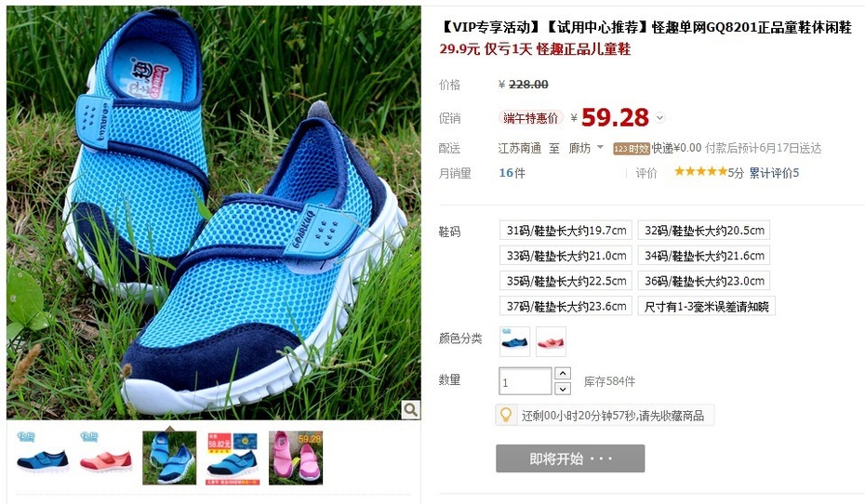865x504 pixels.
Task: Click the 即将开始 button
Action: 570,458
